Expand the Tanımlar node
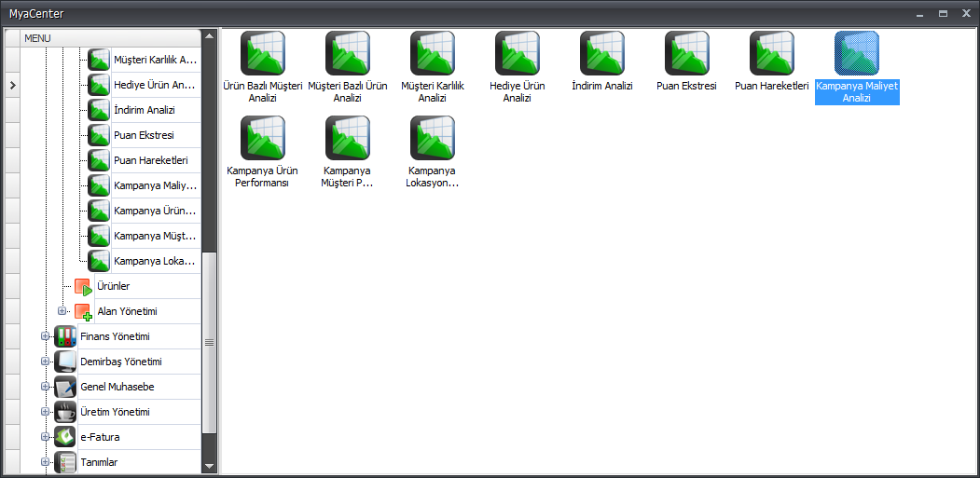Screen dimensions: 980x478 point(45,462)
